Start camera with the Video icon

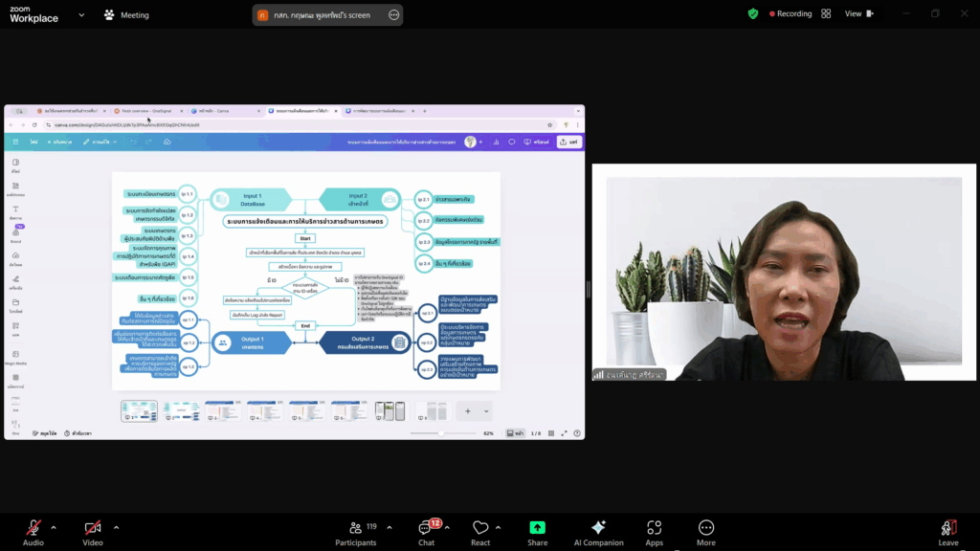[x=93, y=528]
